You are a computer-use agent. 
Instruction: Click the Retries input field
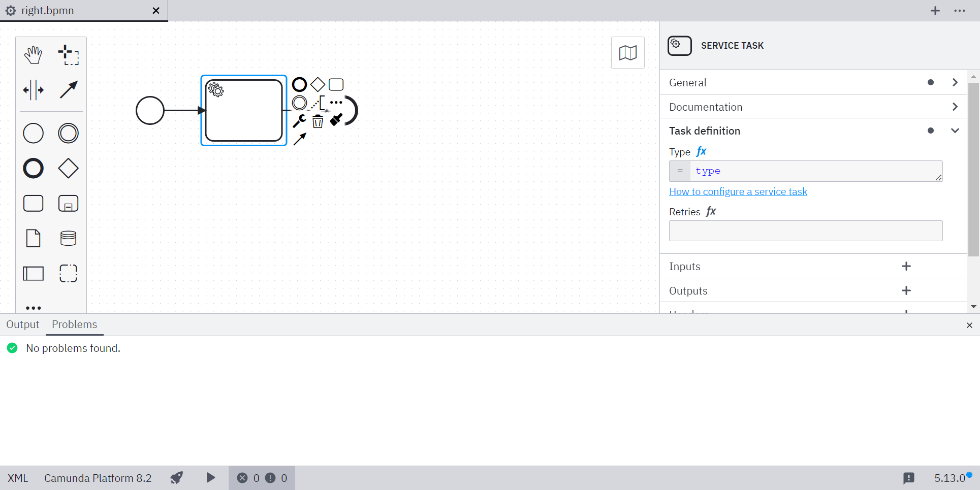click(806, 231)
